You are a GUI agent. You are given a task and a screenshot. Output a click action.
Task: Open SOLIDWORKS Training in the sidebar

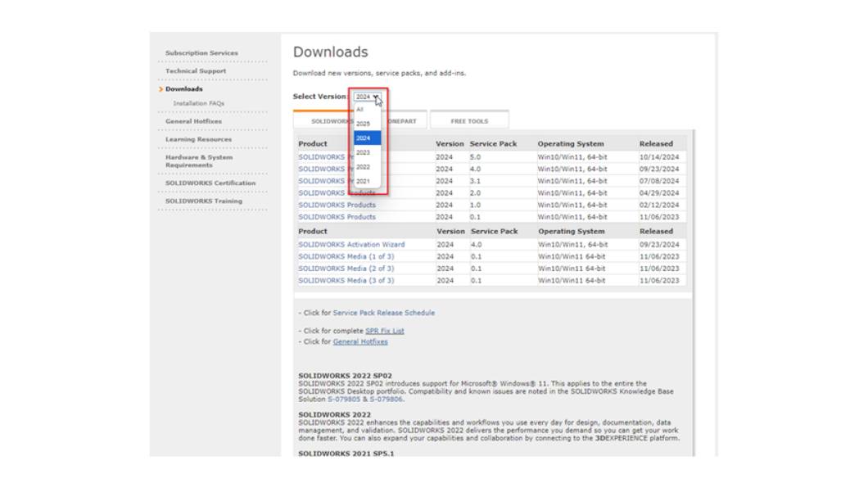coord(204,201)
